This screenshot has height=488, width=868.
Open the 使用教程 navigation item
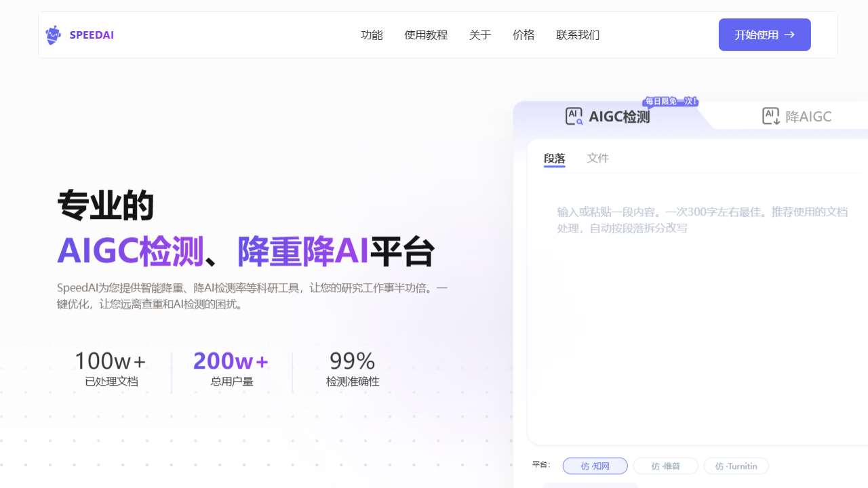point(426,35)
